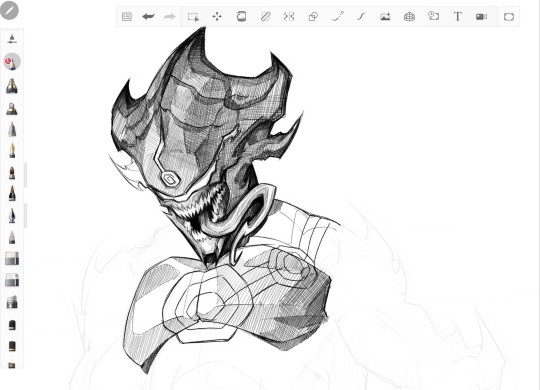540x390 pixels.
Task: Click the rectangle hide-UI button
Action: (509, 17)
